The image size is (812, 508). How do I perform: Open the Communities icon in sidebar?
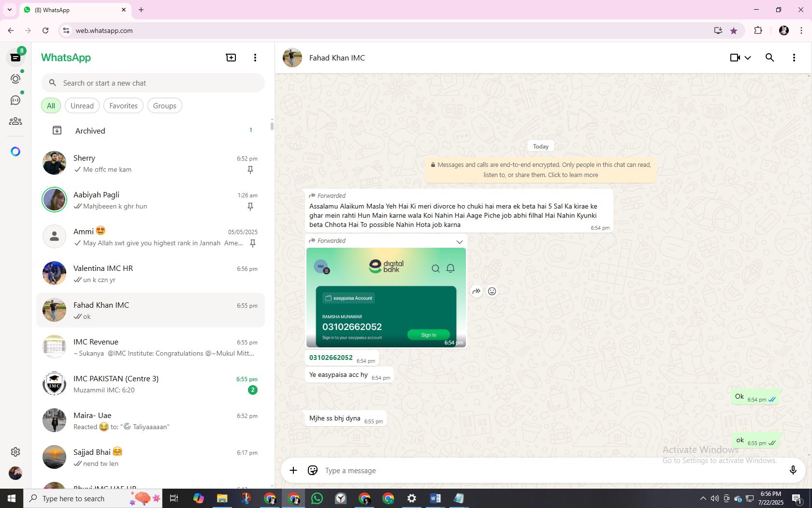pos(15,121)
